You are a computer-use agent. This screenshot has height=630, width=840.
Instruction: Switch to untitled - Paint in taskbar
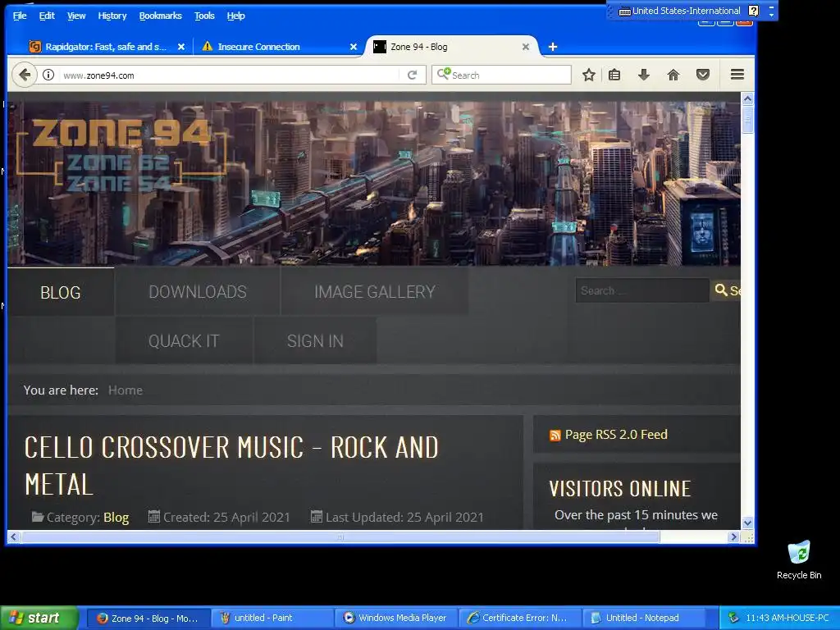click(x=272, y=619)
